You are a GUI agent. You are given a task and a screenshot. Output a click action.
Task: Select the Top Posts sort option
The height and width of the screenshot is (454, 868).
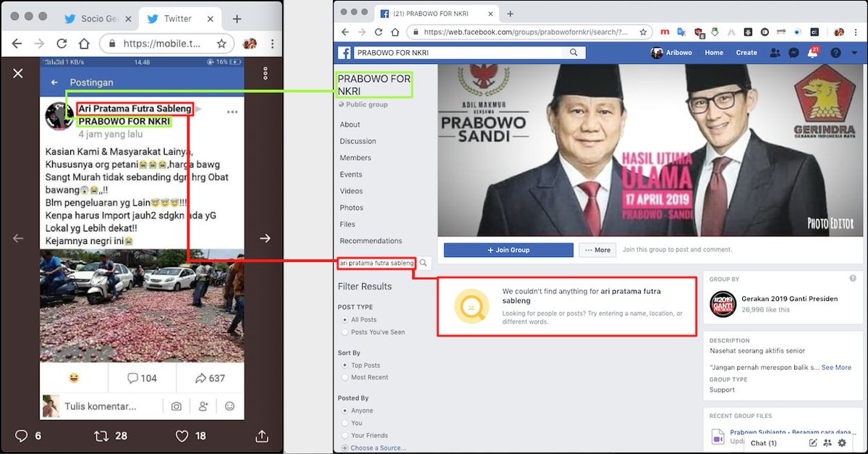(x=344, y=366)
